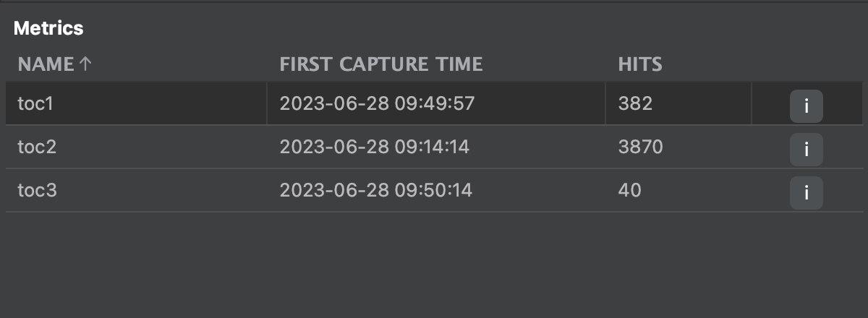Click the 09:14:14 capture time cell

(375, 147)
